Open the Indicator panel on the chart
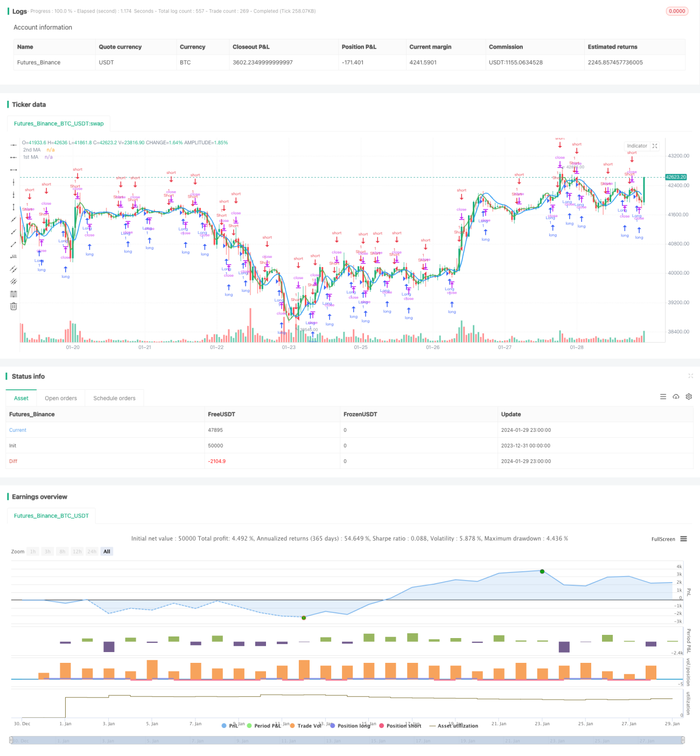The image size is (700, 756). (x=637, y=146)
